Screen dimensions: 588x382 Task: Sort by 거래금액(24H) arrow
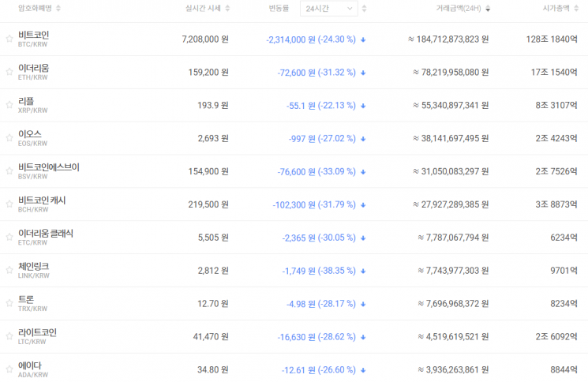488,9
